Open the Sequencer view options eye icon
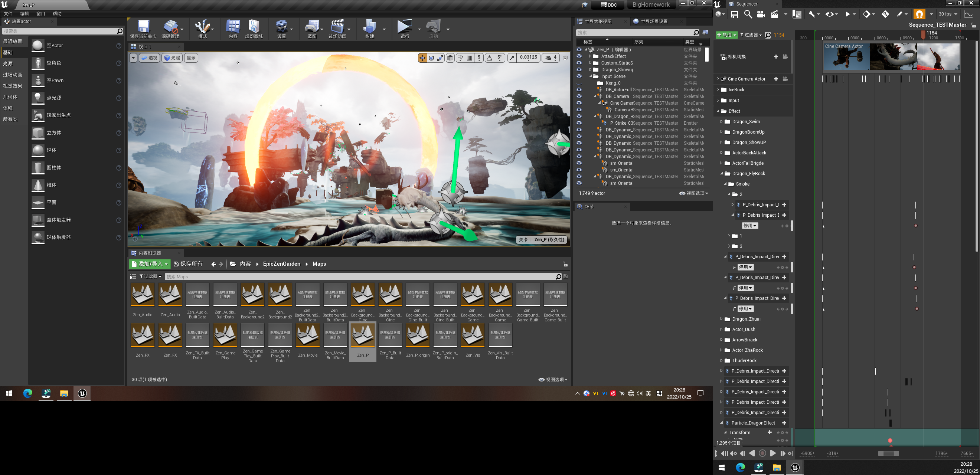The image size is (980, 475). [x=829, y=14]
